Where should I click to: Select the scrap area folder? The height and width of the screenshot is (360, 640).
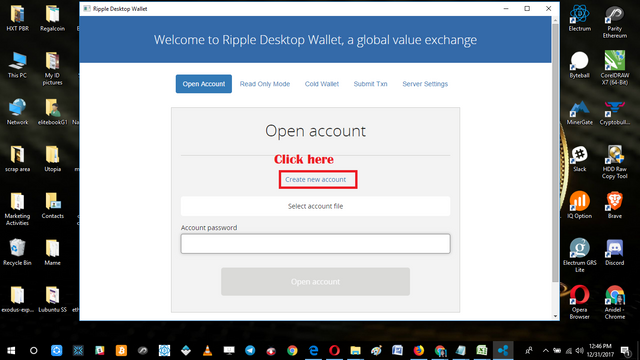(x=18, y=159)
